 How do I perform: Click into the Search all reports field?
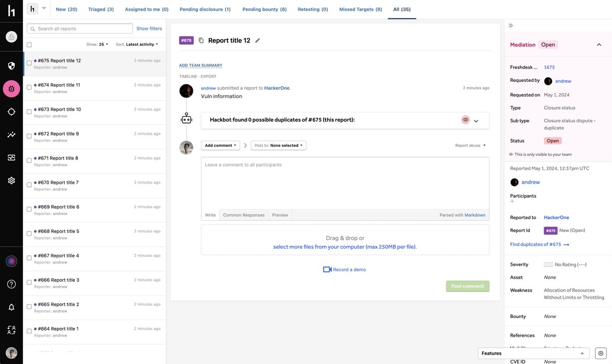pos(80,29)
